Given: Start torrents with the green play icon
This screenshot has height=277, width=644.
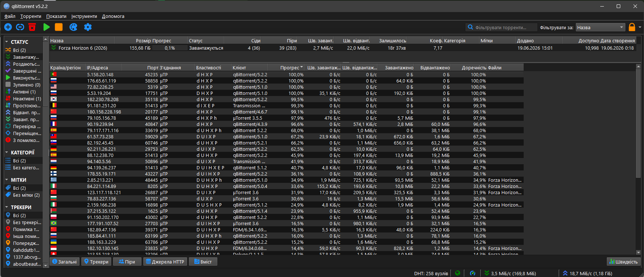Looking at the screenshot, I should pos(46,27).
